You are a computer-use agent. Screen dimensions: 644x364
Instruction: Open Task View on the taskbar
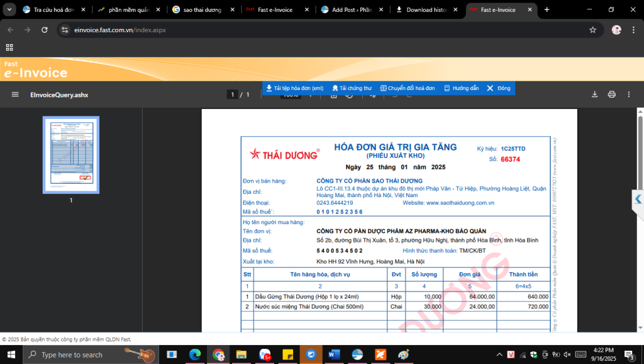(x=172, y=355)
